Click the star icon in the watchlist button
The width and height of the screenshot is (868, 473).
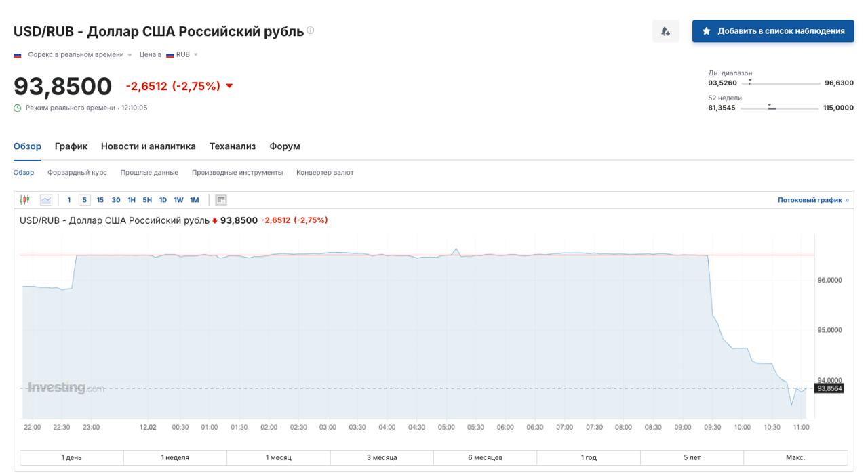click(707, 31)
